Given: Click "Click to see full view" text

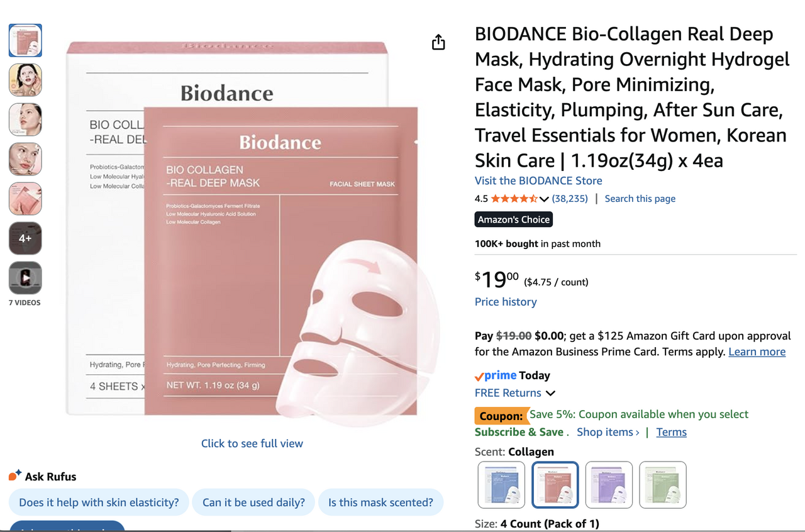Looking at the screenshot, I should (x=252, y=443).
